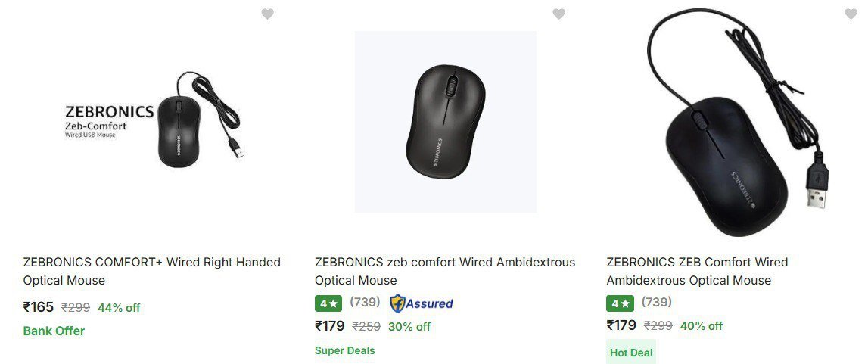Image resolution: width=868 pixels, height=364 pixels.
Task: Open the (739) reviews count of middle product
Action: (365, 303)
